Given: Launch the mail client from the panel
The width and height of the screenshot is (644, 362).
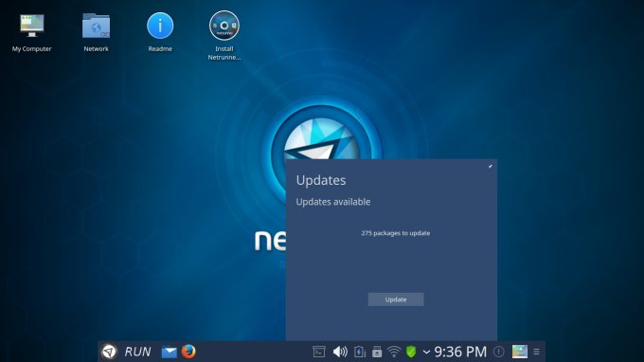Looking at the screenshot, I should (169, 352).
